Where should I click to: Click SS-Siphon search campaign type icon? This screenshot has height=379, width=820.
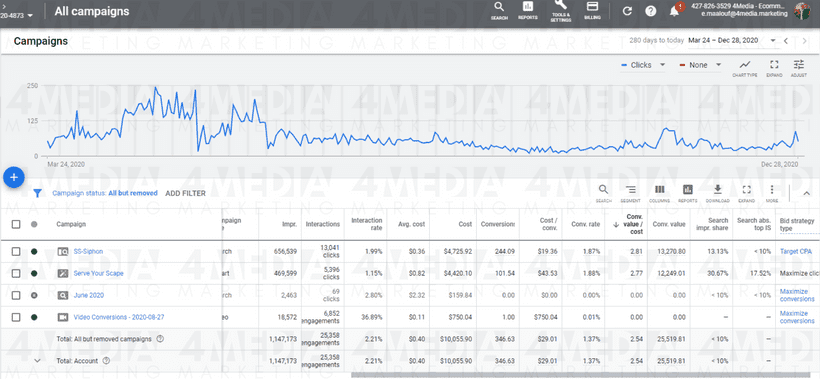pos(63,251)
